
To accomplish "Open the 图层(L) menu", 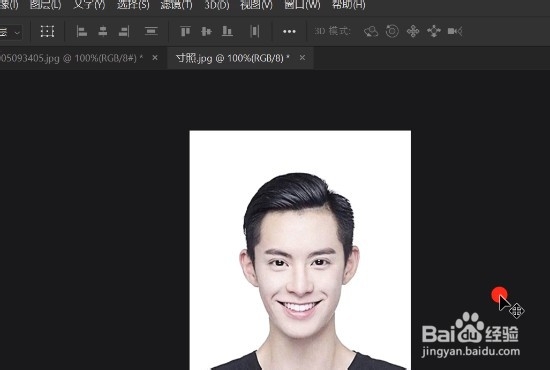I will click(x=45, y=5).
